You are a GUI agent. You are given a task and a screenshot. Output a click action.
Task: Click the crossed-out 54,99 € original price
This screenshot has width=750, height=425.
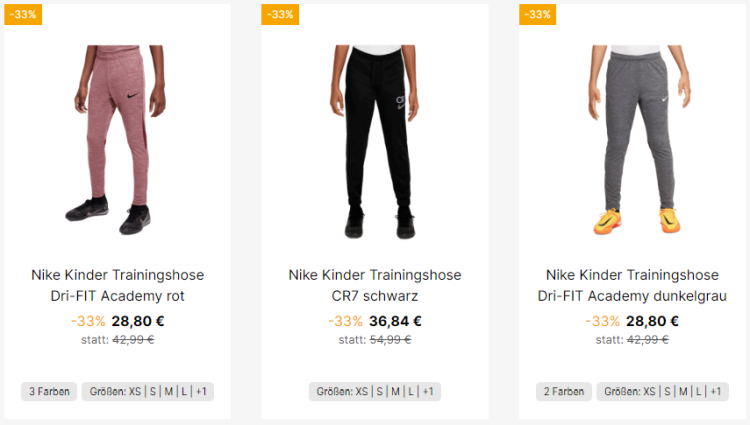coord(390,340)
